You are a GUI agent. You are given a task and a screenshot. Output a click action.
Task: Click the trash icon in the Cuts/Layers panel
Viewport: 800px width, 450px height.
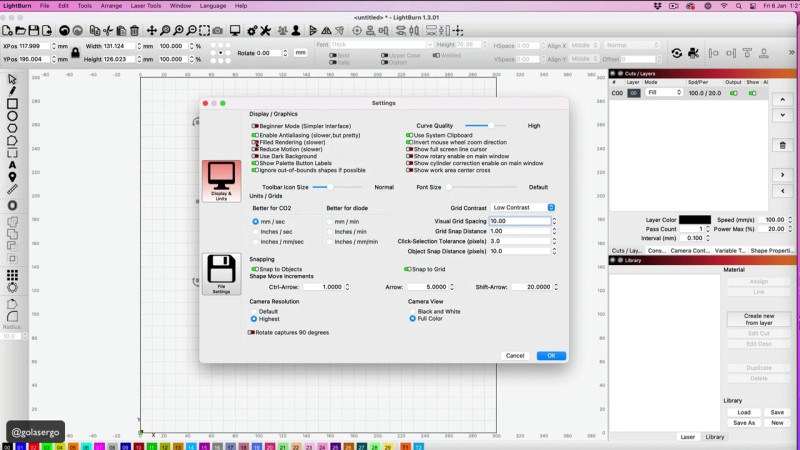click(x=782, y=145)
